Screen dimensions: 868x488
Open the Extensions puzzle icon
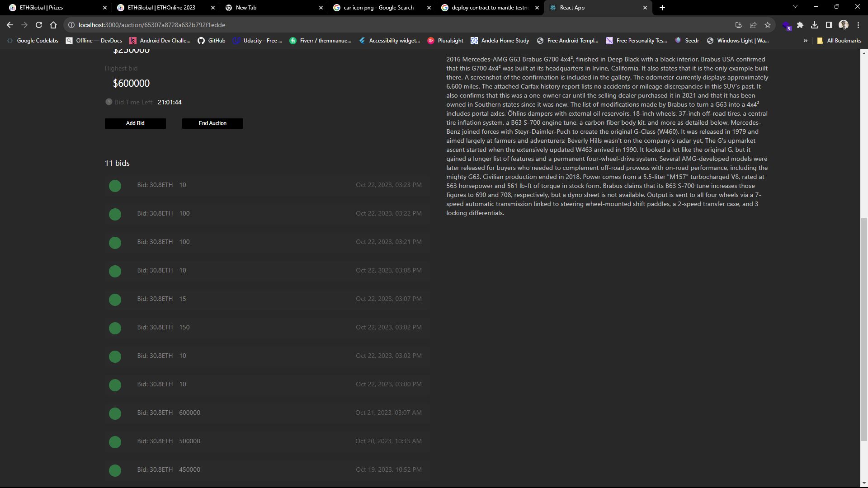click(800, 25)
